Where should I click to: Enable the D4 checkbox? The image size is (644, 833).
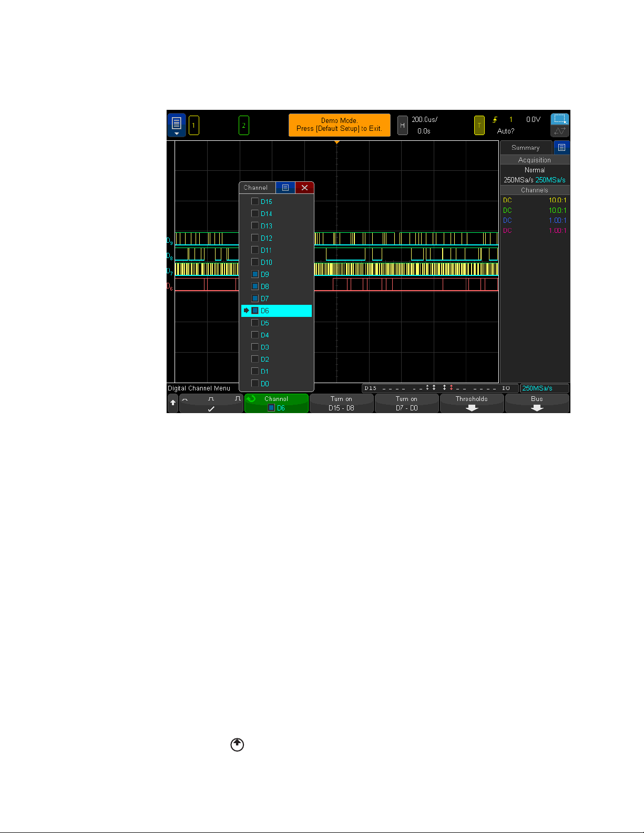point(255,335)
